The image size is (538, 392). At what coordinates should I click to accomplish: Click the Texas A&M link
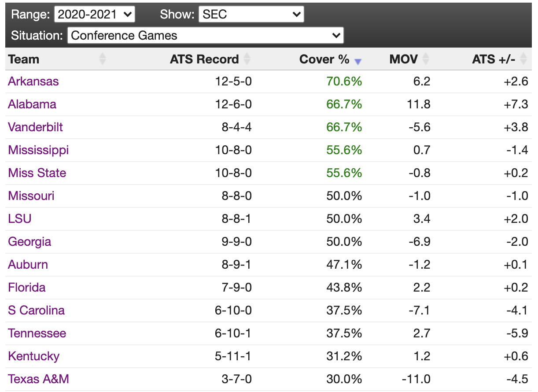pos(39,379)
